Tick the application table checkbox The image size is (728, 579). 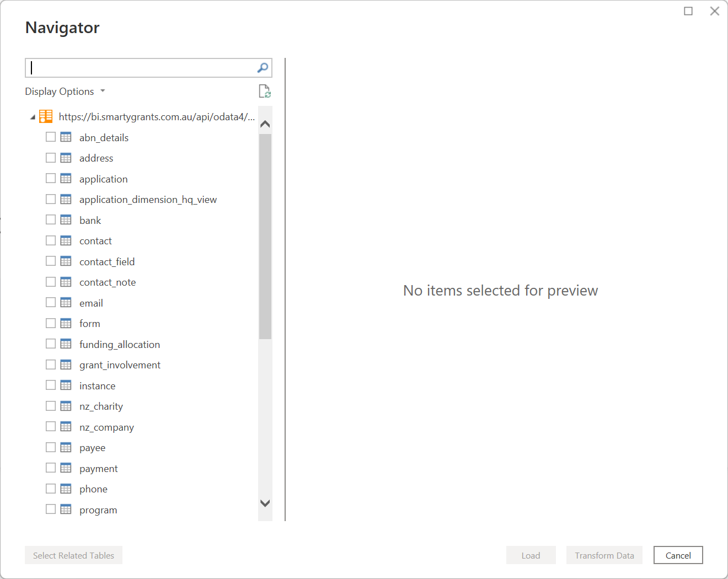coord(51,179)
